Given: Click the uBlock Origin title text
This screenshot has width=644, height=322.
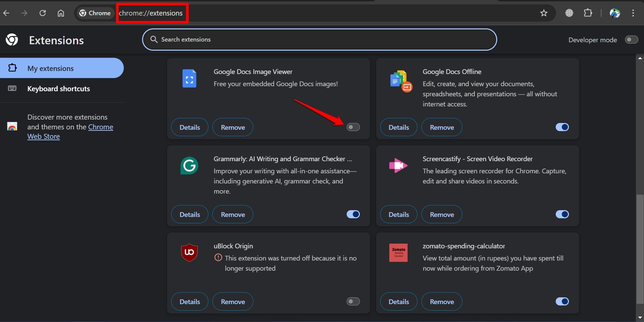Looking at the screenshot, I should tap(233, 246).
